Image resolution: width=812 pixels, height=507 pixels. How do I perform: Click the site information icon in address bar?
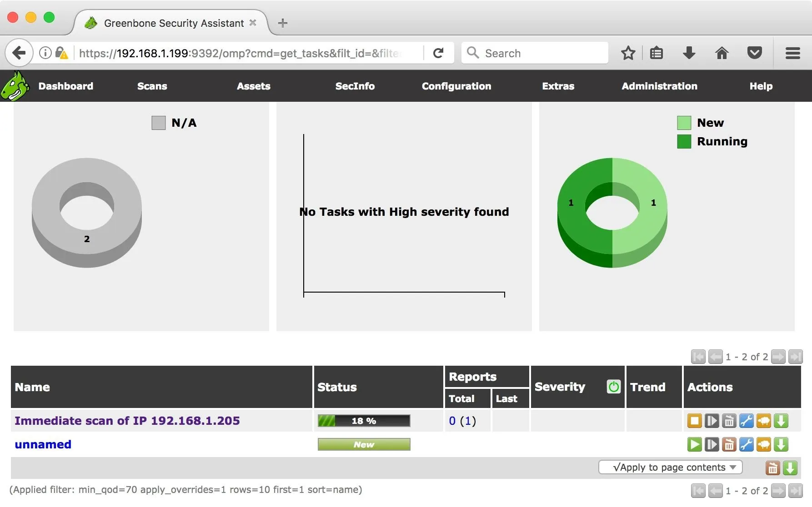pos(45,53)
